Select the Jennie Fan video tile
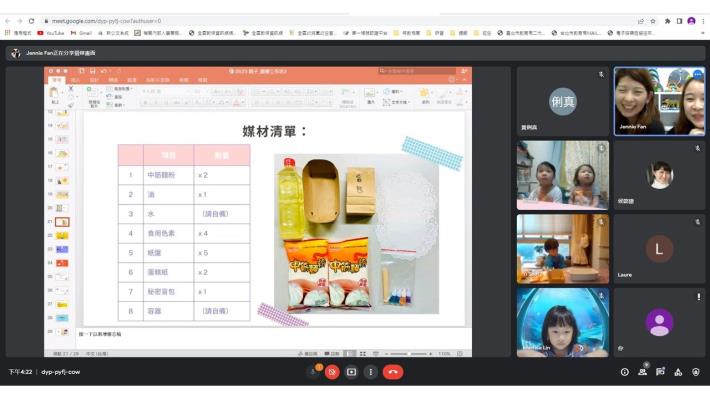This screenshot has height=399, width=710. [x=659, y=101]
